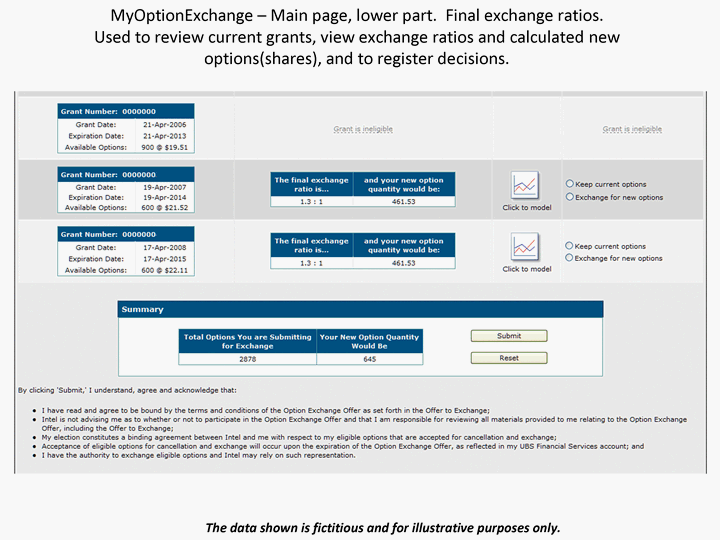The height and width of the screenshot is (540, 720).
Task: Click the 1.3 : 1 ratio for the 17-Apr-2008 grant
Action: pos(312,263)
